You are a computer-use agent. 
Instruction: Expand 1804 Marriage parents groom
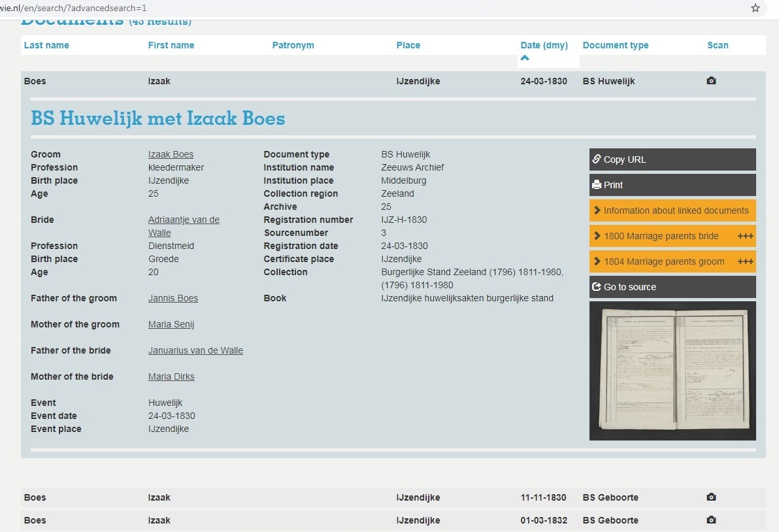pyautogui.click(x=672, y=261)
